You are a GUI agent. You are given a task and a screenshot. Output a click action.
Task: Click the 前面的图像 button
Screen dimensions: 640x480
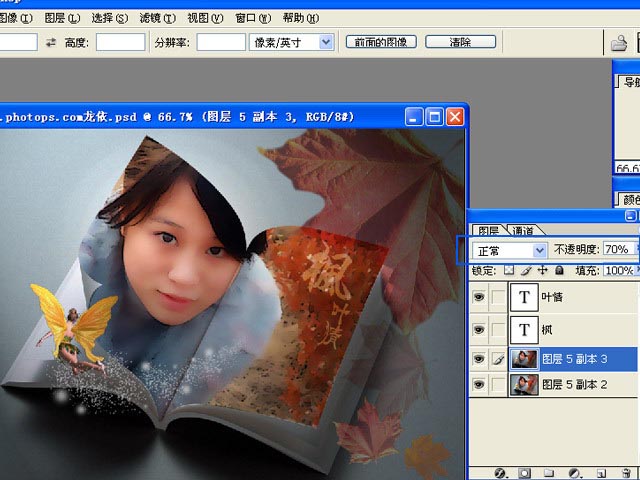coord(381,42)
